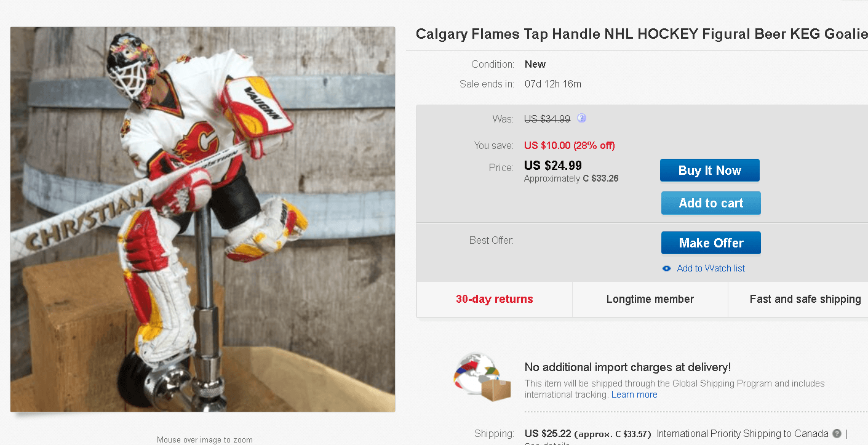This screenshot has height=445, width=868.
Task: Open the Learn more shipping link
Action: click(x=634, y=395)
